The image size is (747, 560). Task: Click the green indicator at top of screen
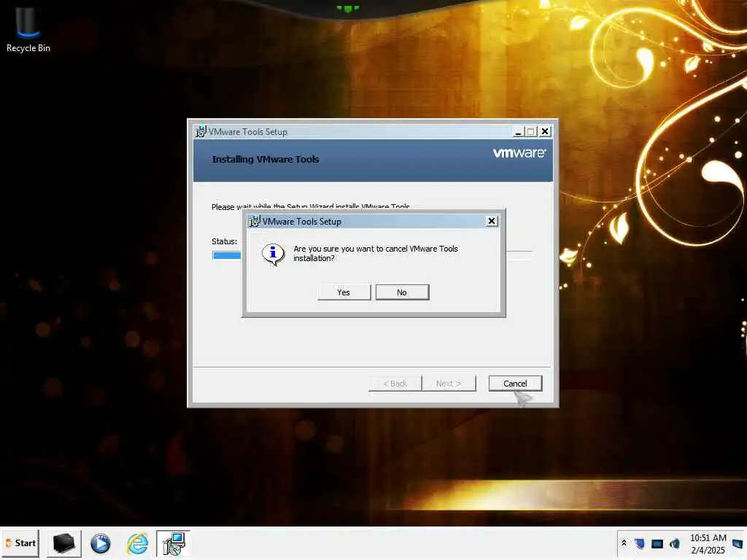tap(348, 8)
